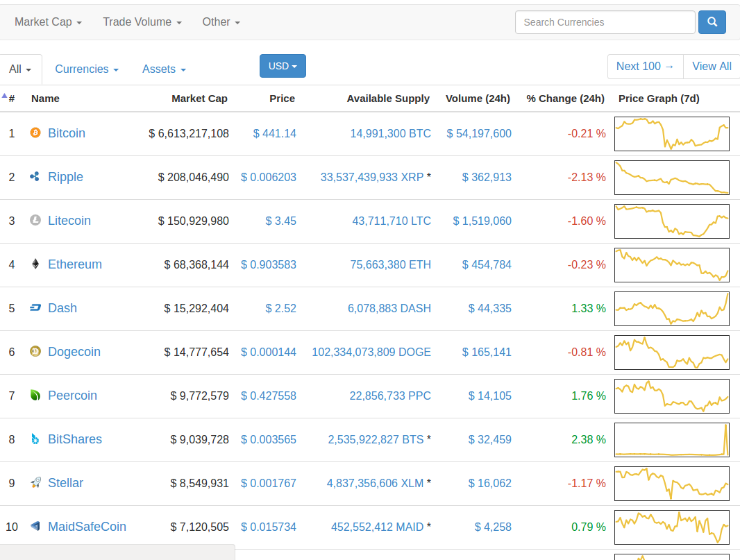Click the Peercoin leaf icon

35,396
